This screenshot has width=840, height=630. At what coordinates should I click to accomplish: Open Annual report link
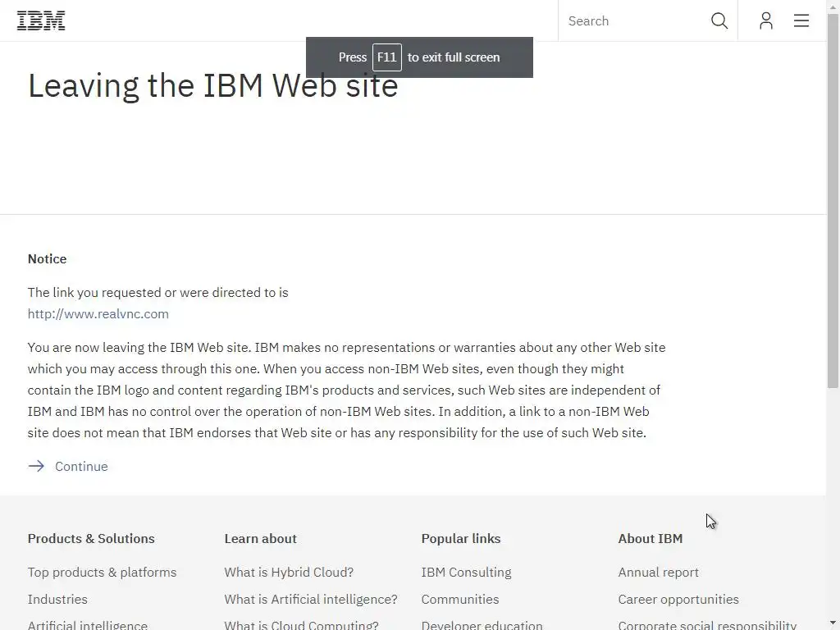(x=659, y=572)
